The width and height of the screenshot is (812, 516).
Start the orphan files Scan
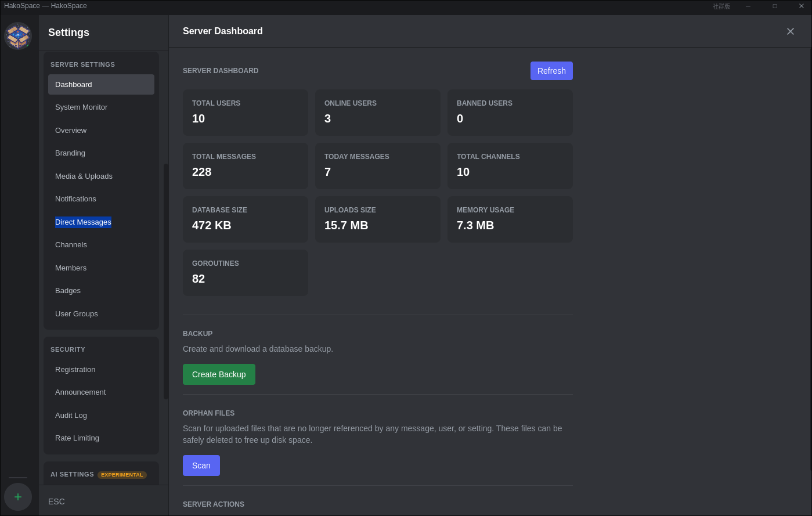[201, 466]
